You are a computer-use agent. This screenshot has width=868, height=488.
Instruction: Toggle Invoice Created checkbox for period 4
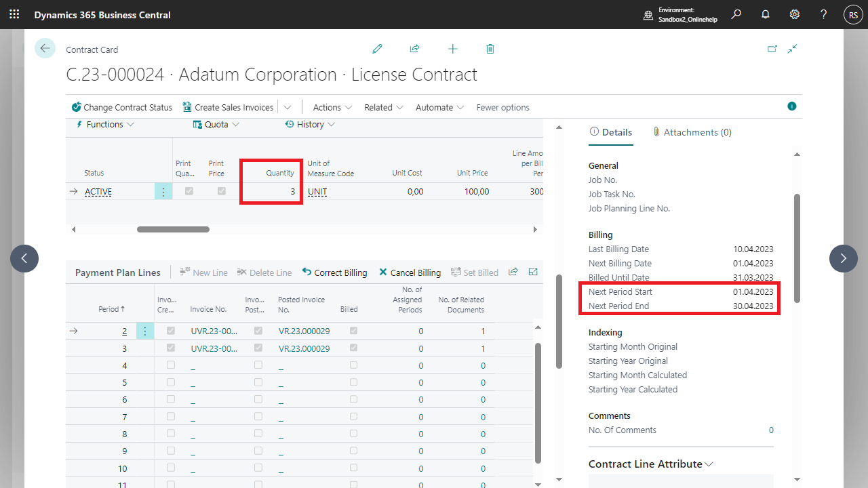point(171,365)
